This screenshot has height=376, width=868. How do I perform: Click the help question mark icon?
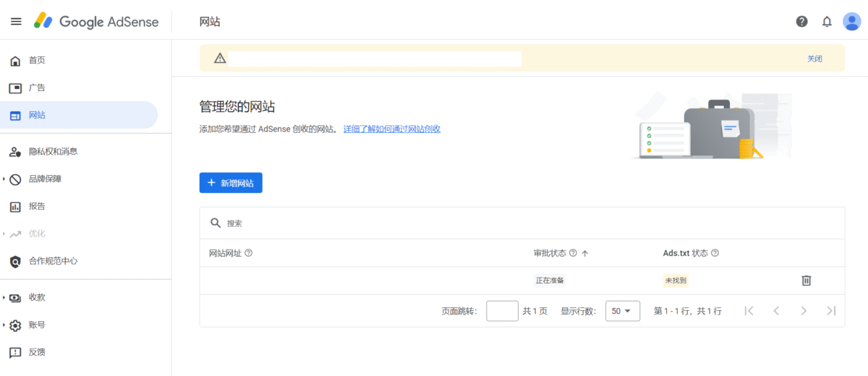(x=801, y=22)
